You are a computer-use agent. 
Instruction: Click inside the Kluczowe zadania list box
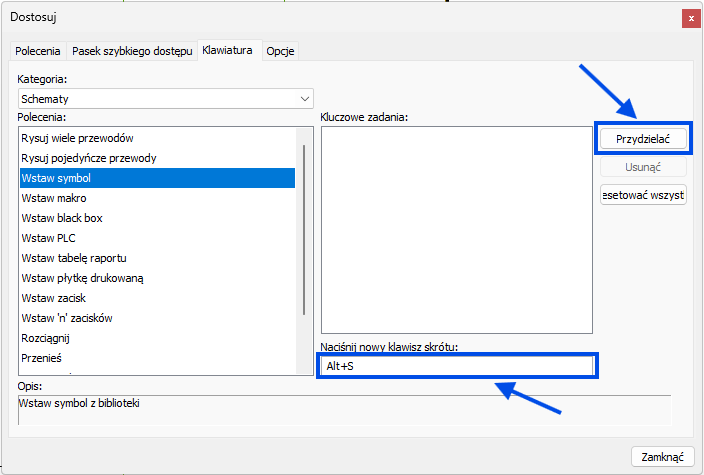point(456,230)
